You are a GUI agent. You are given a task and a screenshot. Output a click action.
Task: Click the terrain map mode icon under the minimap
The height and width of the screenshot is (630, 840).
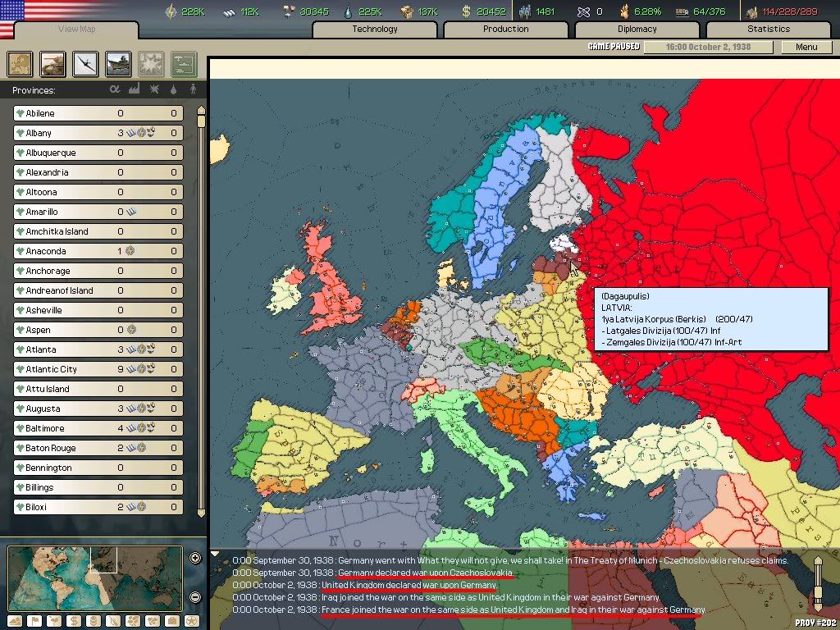point(14,619)
